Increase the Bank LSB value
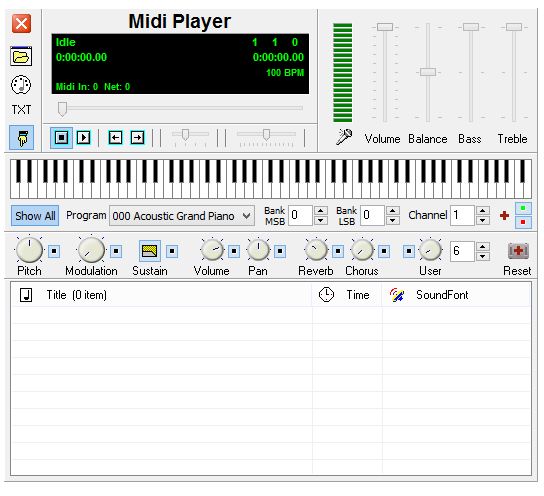 (393, 211)
